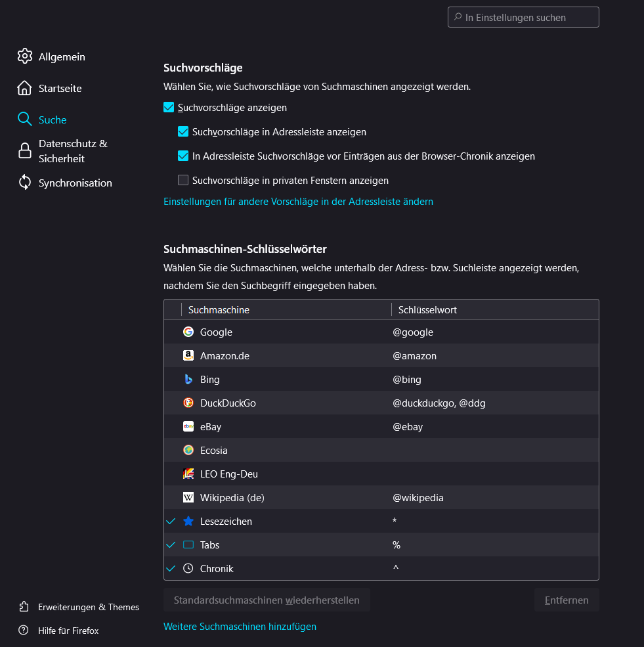Click the DuckDuckGo icon in the table

click(188, 403)
